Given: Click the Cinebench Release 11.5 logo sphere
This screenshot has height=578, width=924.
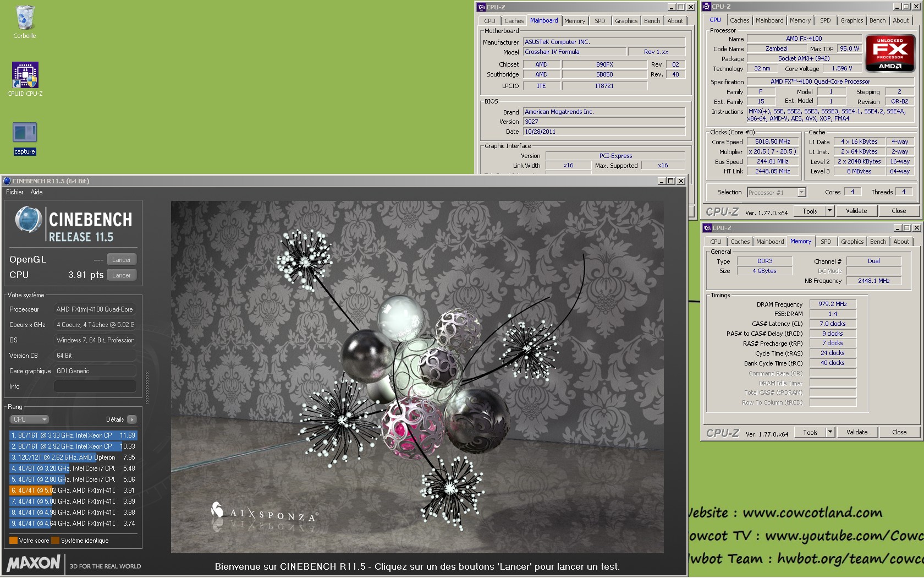Looking at the screenshot, I should pos(28,220).
